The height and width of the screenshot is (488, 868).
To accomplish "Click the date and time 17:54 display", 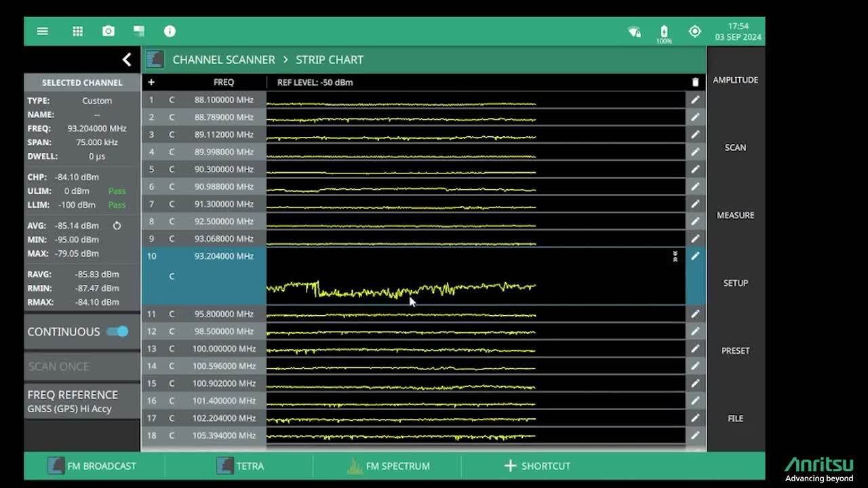I will tap(738, 32).
